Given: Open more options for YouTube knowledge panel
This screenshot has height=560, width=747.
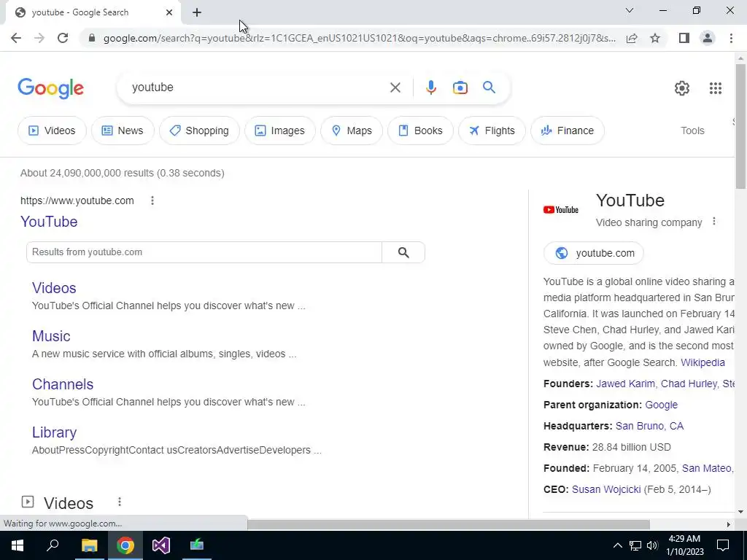Looking at the screenshot, I should pyautogui.click(x=713, y=222).
